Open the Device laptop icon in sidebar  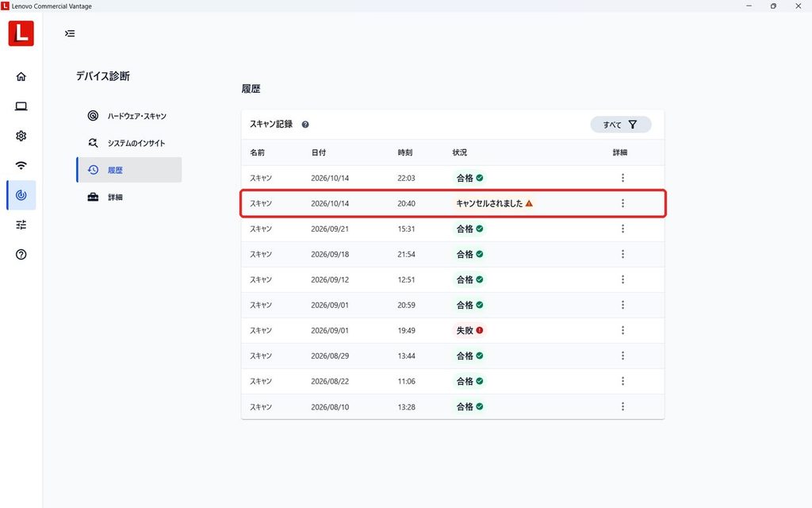(x=21, y=106)
